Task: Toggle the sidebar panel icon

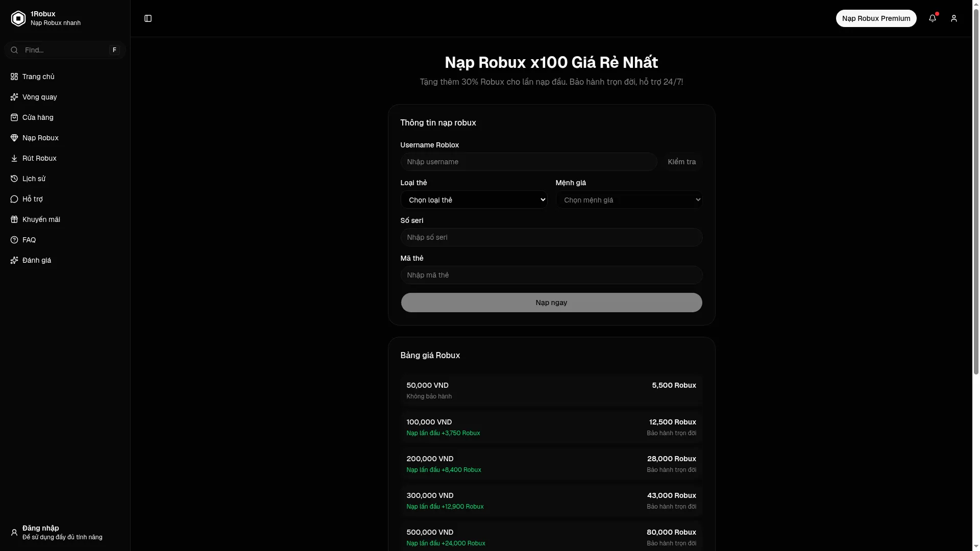Action: coord(148,18)
